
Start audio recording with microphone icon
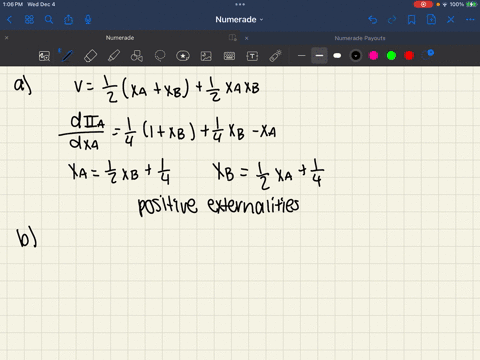click(88, 20)
